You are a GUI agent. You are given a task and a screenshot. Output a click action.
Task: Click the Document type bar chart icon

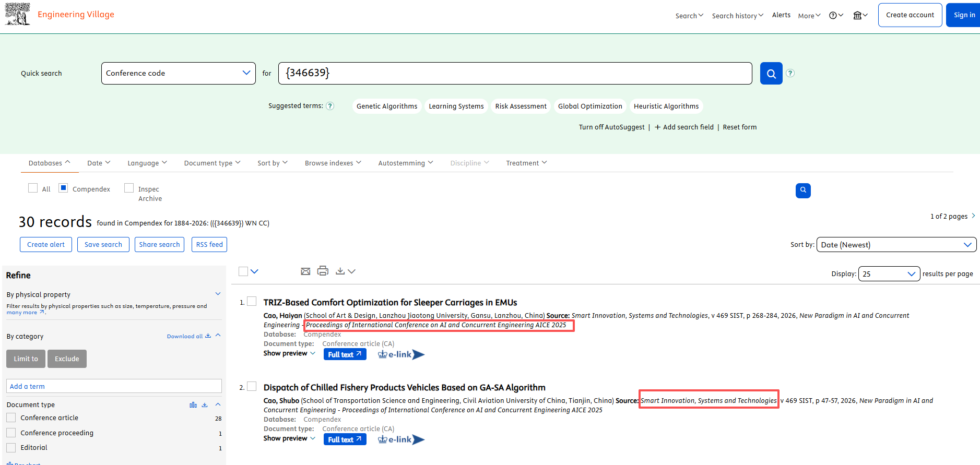(193, 405)
